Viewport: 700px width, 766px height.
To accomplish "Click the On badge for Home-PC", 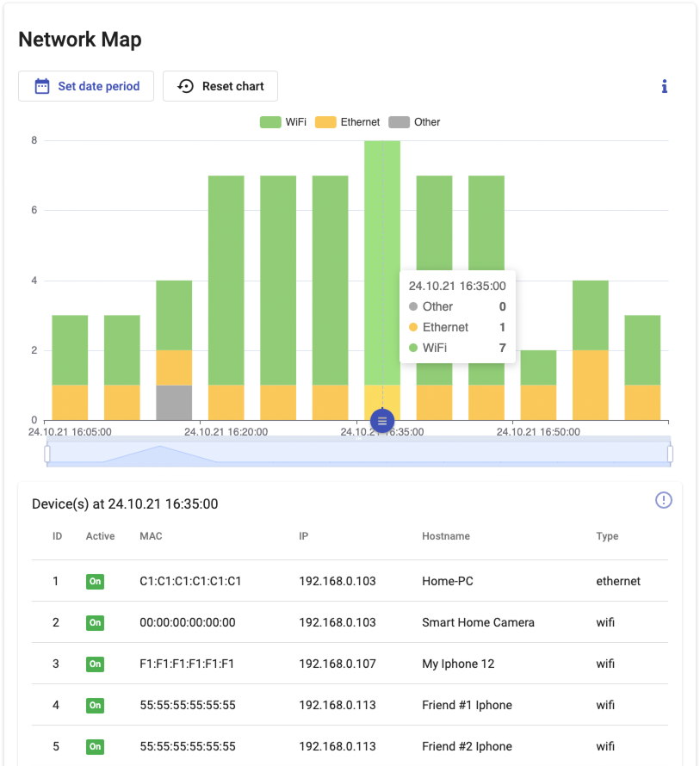I will 95,582.
